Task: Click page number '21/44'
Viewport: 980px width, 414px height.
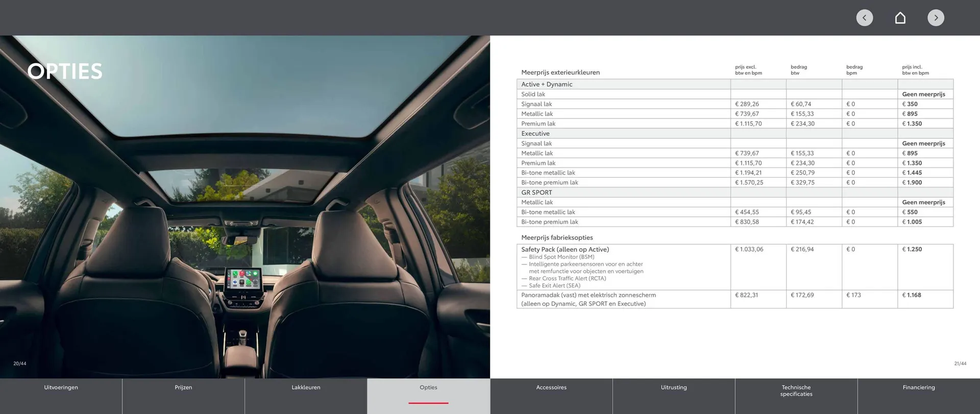Action: coord(960,364)
